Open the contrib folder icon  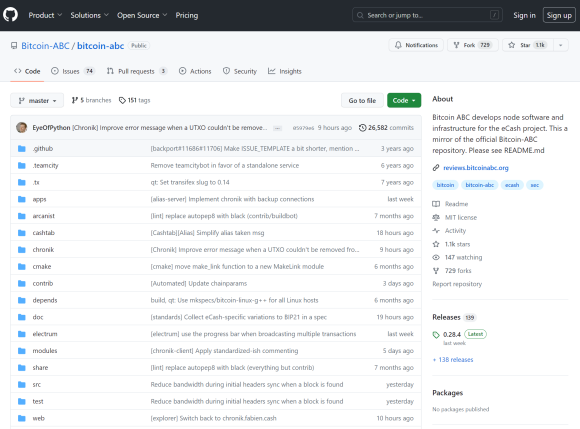[22, 283]
